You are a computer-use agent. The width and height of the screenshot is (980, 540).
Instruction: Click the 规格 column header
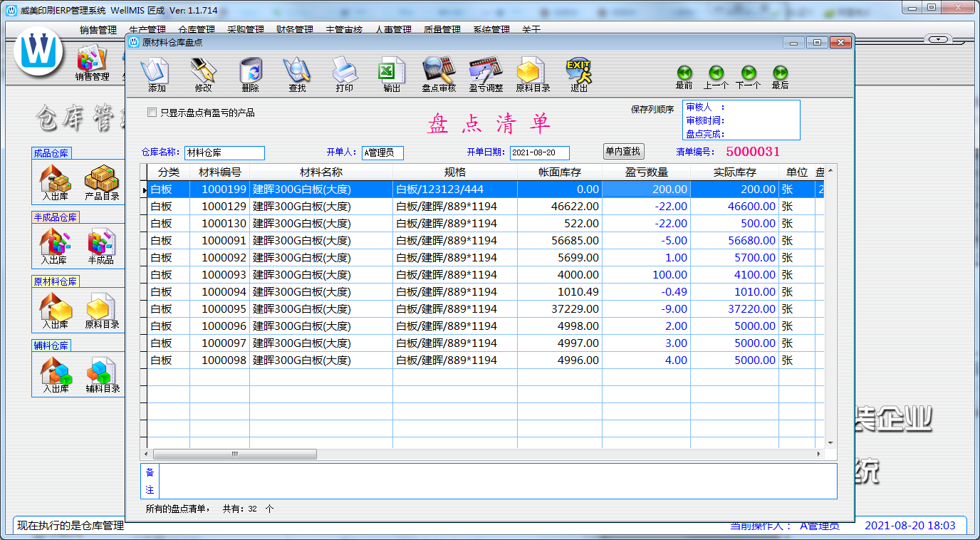[455, 172]
